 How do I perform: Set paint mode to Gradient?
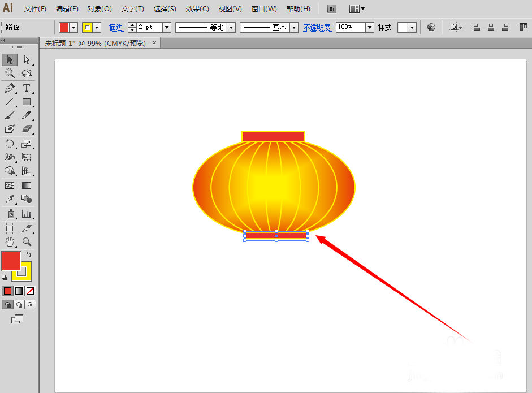tap(19, 291)
